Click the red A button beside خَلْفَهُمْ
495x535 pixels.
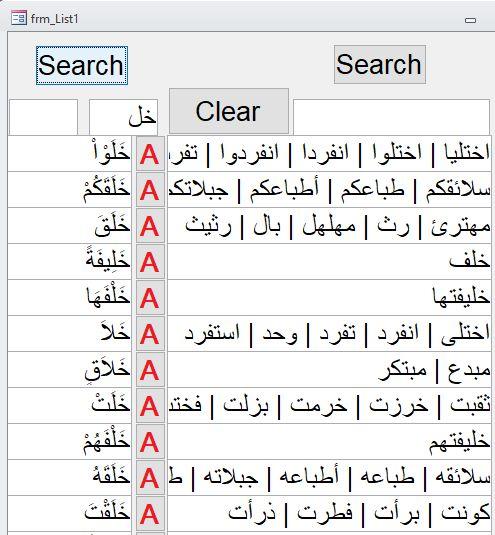pos(150,442)
